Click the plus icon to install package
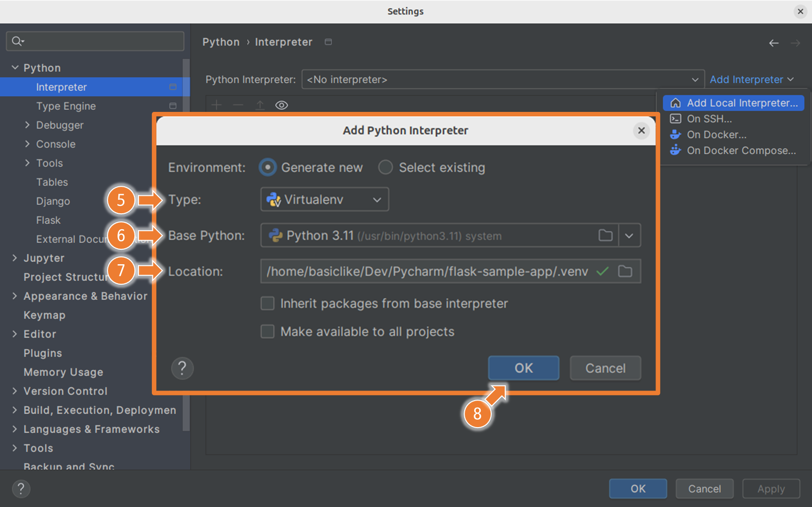This screenshot has width=812, height=507. coord(216,105)
